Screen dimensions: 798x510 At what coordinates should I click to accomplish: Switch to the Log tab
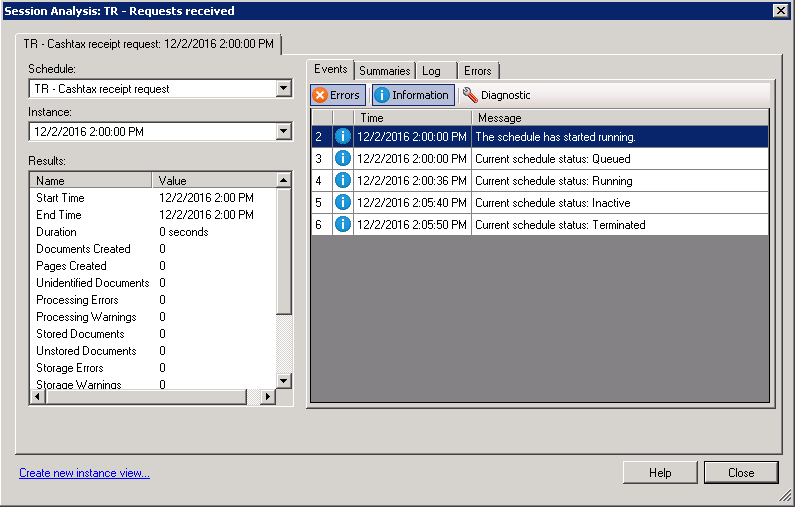coord(436,71)
